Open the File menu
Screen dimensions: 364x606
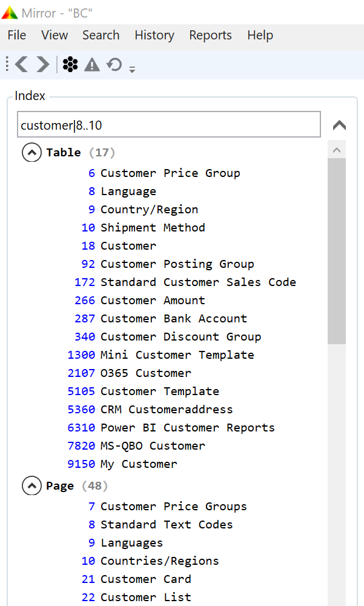(16, 35)
